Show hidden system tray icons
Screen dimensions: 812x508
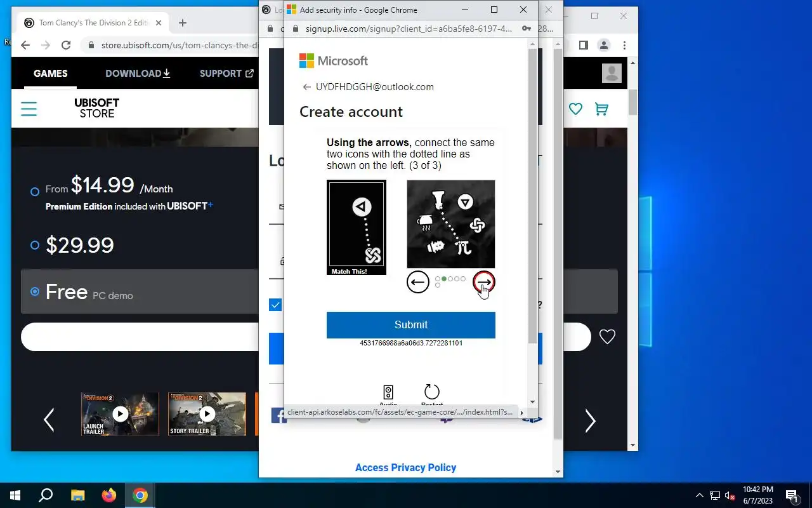pyautogui.click(x=700, y=495)
